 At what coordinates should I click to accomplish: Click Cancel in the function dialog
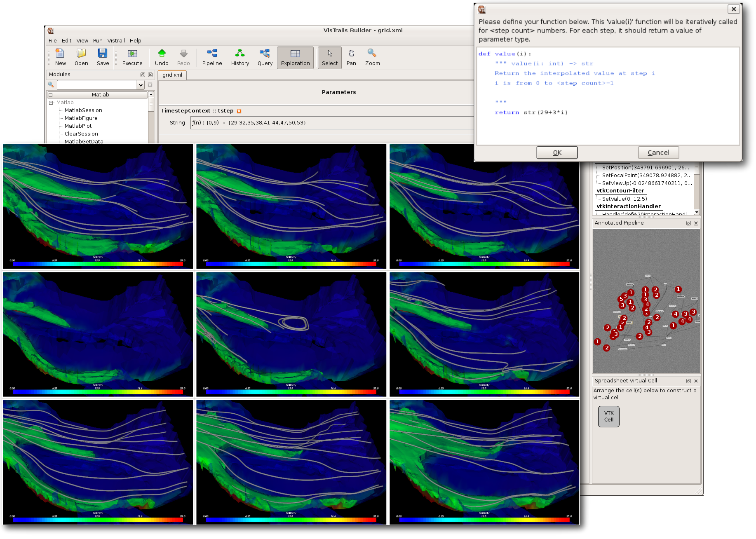[x=658, y=152]
